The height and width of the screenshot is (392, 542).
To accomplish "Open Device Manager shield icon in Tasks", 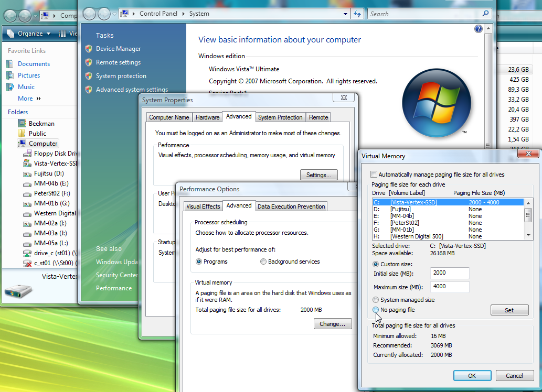I will 89,49.
